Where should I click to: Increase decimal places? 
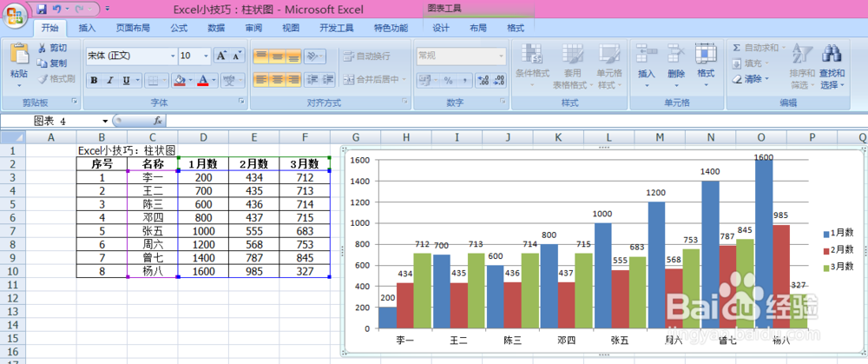pyautogui.click(x=483, y=80)
